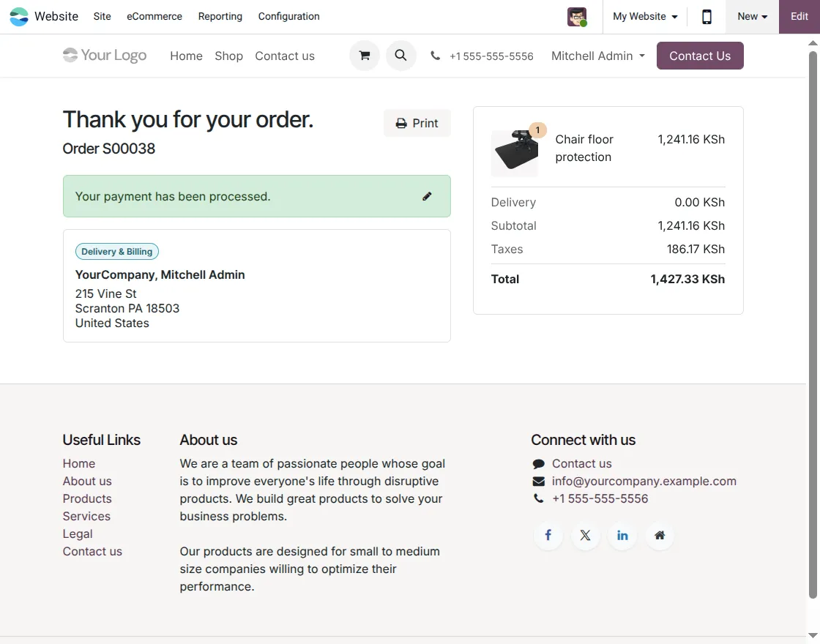The width and height of the screenshot is (820, 644).
Task: Click footer phone number +1 555-555-5556
Action: pos(600,498)
